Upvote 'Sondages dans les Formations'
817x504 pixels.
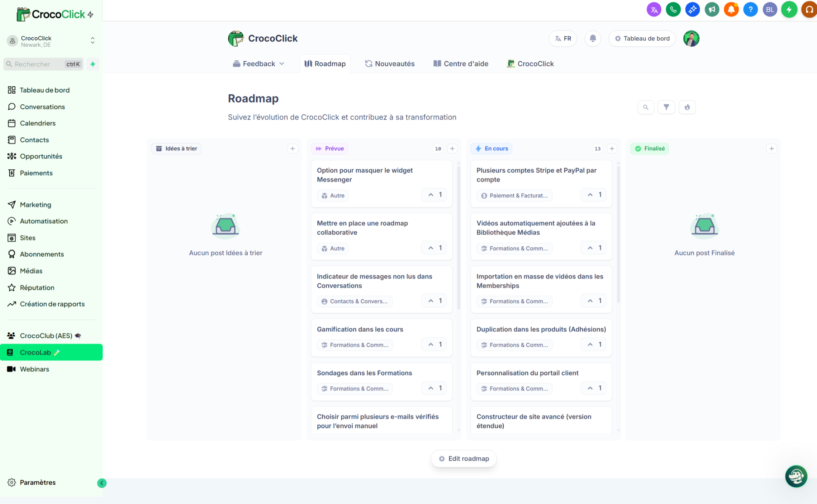[x=434, y=388]
